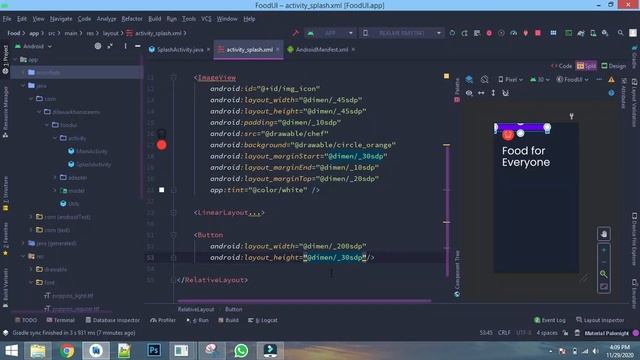Click the zoom to fit icon in preview

tap(604, 287)
